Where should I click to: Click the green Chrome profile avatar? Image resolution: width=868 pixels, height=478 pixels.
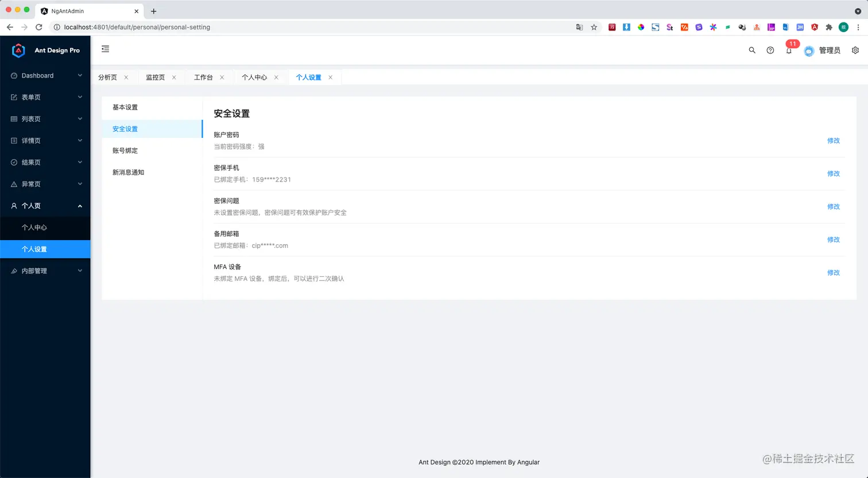point(843,27)
